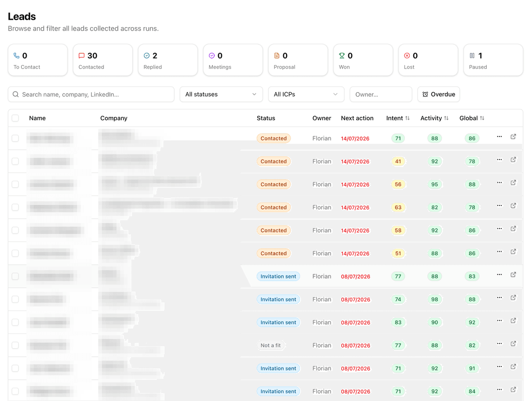The image size is (532, 401).
Task: Filter leads with the "Contacted" summary card
Action: pyautogui.click(x=103, y=60)
